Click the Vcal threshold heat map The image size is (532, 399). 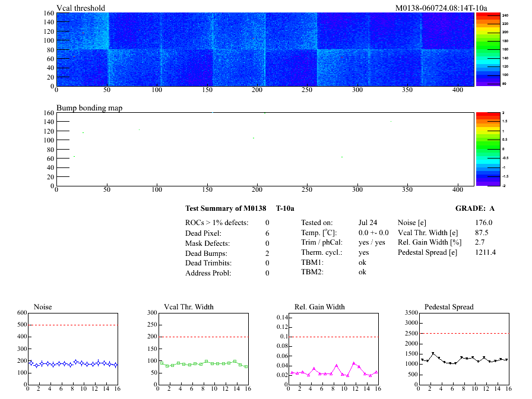point(265,49)
